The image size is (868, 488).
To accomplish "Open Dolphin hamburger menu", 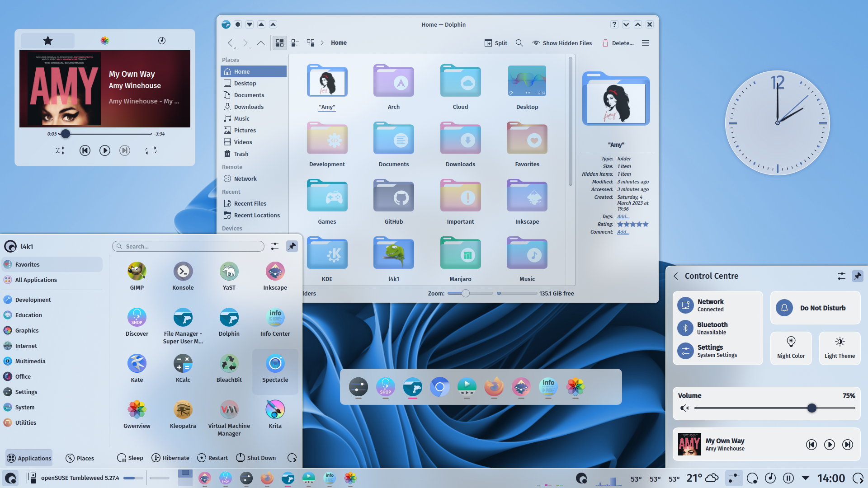I will (x=646, y=43).
